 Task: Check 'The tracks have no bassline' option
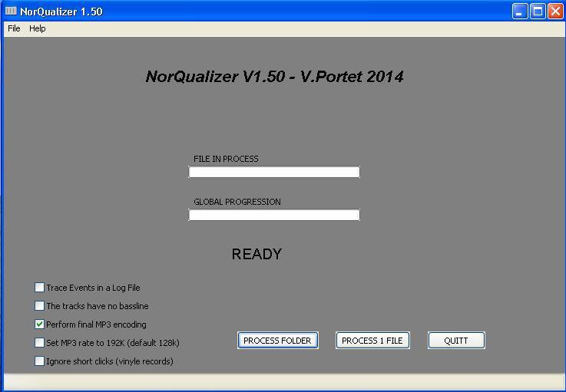(40, 306)
